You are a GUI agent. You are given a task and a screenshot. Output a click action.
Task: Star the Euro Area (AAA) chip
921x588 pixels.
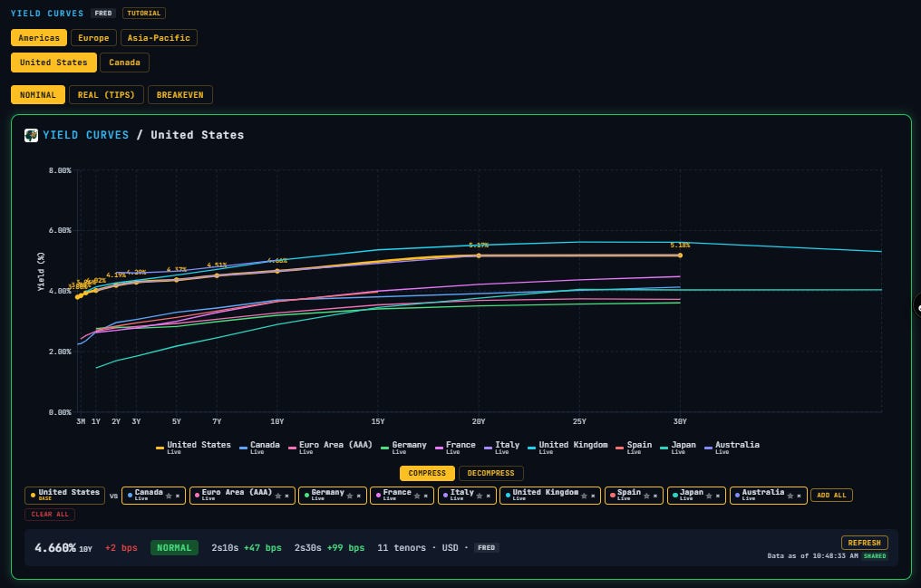click(277, 496)
